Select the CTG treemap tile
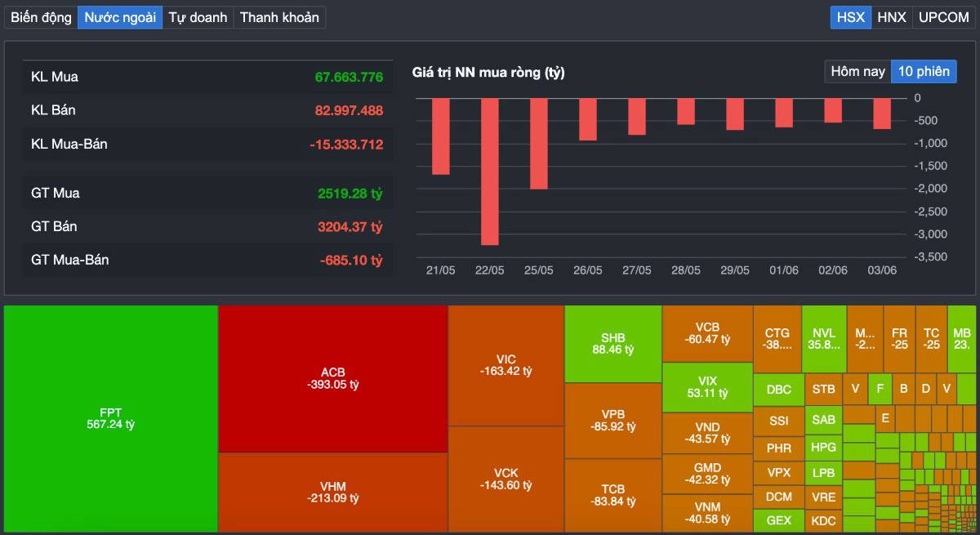This screenshot has height=535, width=980. (x=777, y=339)
